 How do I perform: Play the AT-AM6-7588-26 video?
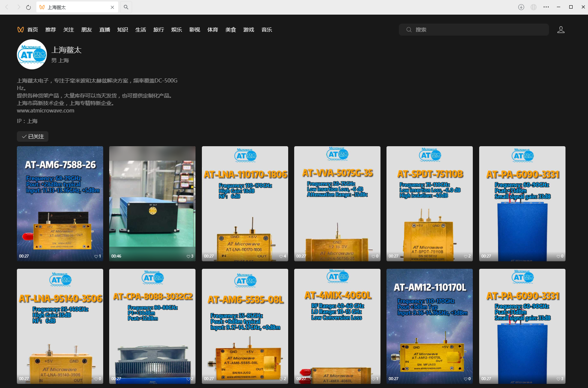(x=60, y=204)
